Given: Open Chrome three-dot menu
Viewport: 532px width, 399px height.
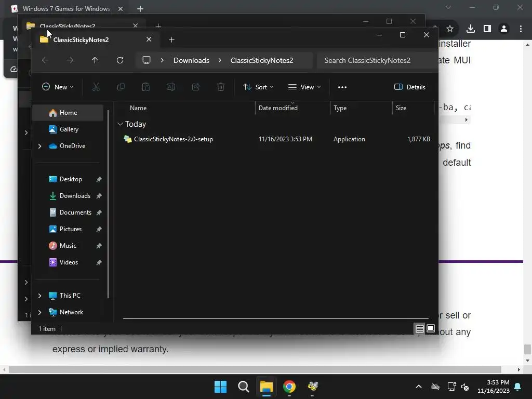Looking at the screenshot, I should 521,29.
